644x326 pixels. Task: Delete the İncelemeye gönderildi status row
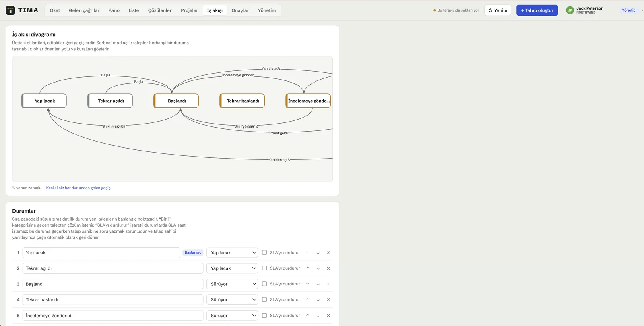[x=328, y=316]
